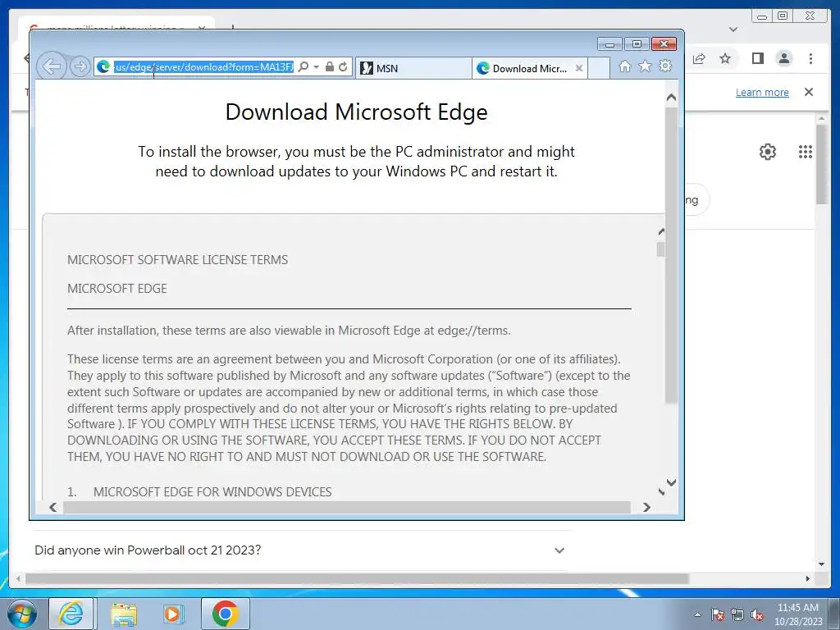The image size is (840, 630).
Task: Open Windows Explorer folder from taskbar
Action: click(x=124, y=614)
